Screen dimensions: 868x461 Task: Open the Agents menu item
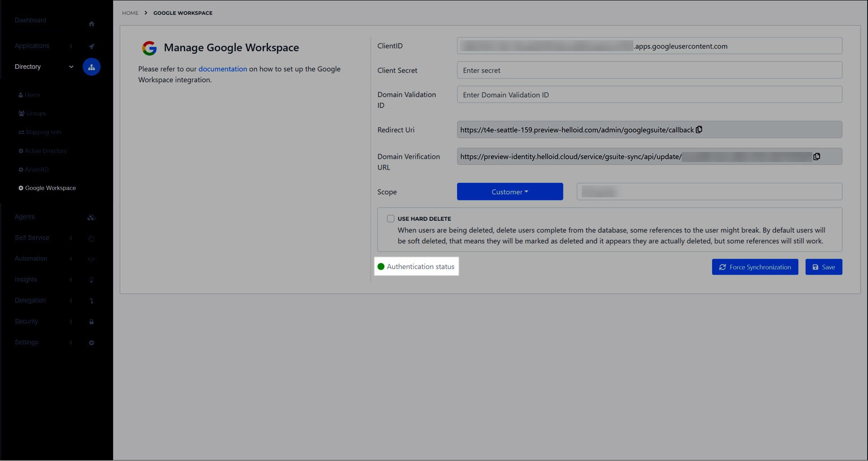click(x=24, y=217)
